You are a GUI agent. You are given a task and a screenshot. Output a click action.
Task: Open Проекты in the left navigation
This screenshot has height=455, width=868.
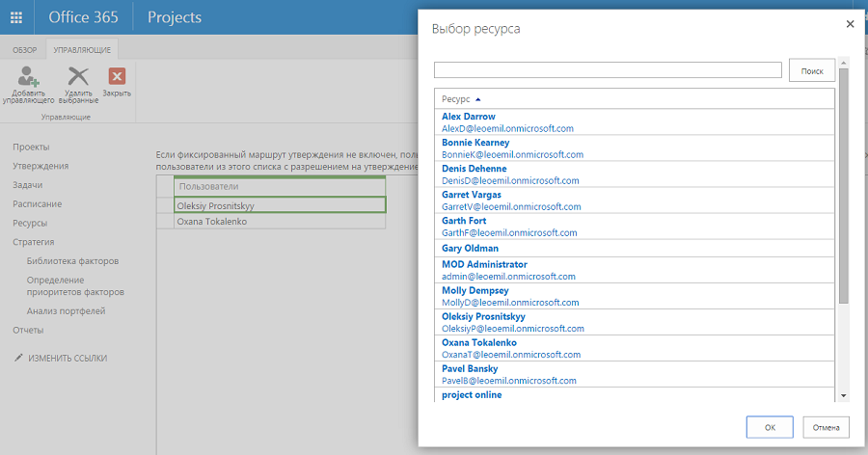(31, 147)
